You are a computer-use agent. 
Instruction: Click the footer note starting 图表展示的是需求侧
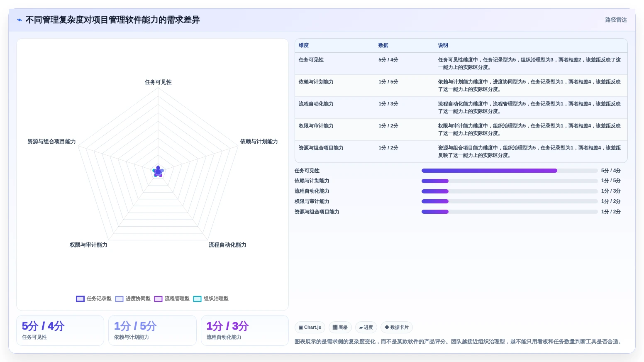pyautogui.click(x=459, y=342)
